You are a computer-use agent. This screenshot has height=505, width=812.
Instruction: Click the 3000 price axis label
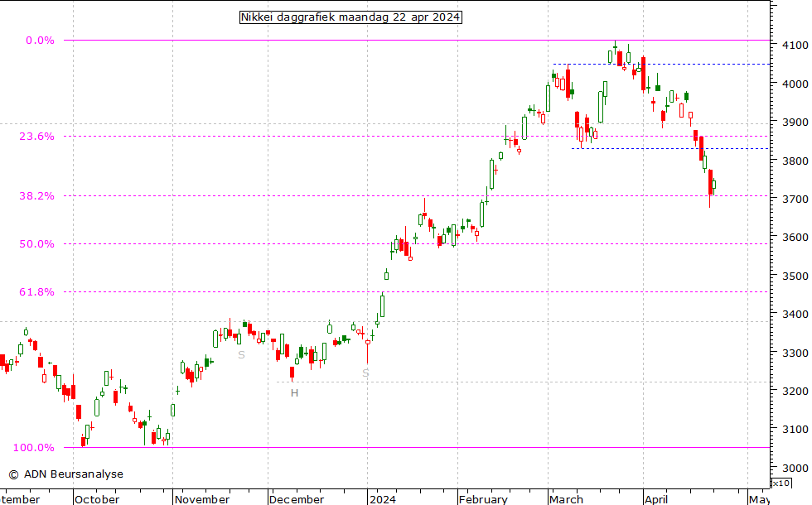(x=795, y=468)
